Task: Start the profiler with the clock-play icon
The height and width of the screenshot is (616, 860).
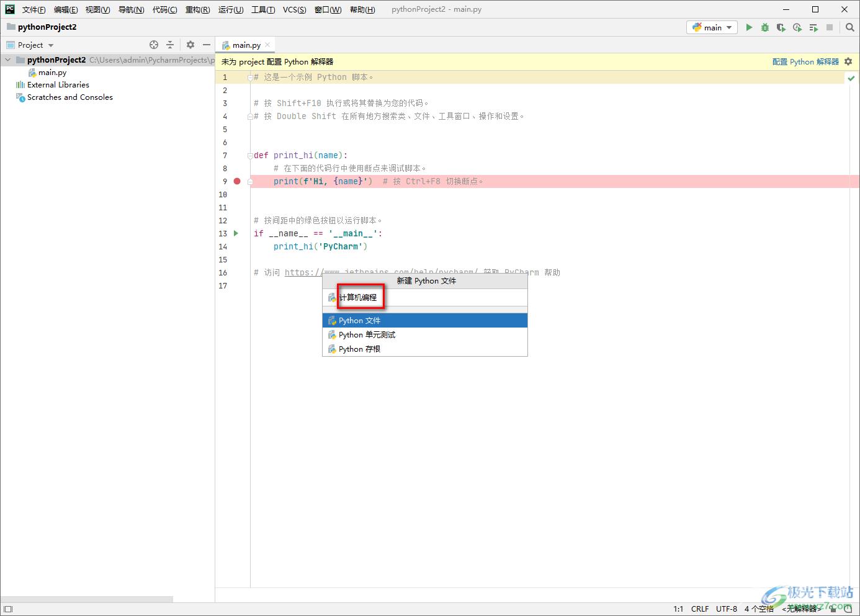Action: pos(797,27)
